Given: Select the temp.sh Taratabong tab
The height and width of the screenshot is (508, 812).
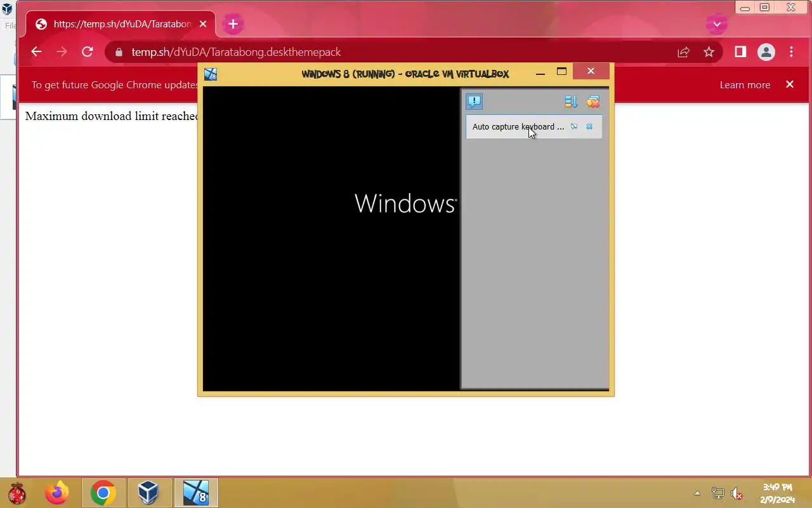Looking at the screenshot, I should click(x=121, y=24).
